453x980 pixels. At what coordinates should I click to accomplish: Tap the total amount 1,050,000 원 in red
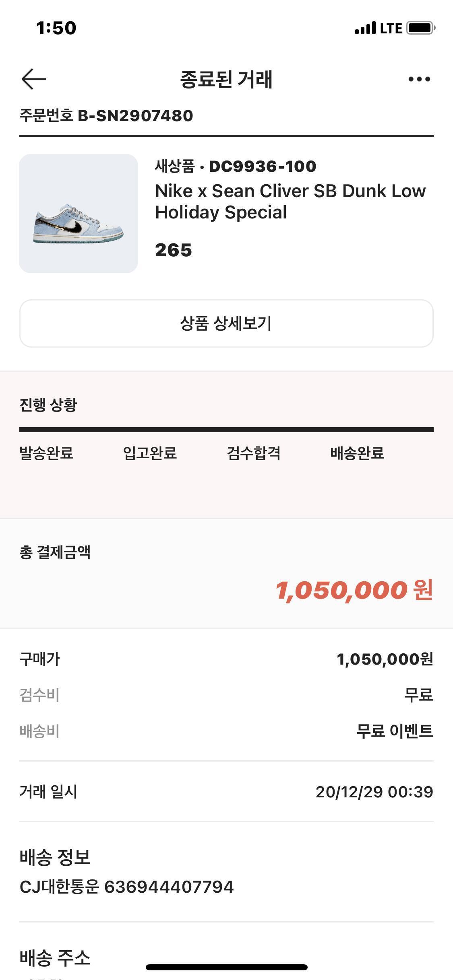(354, 590)
